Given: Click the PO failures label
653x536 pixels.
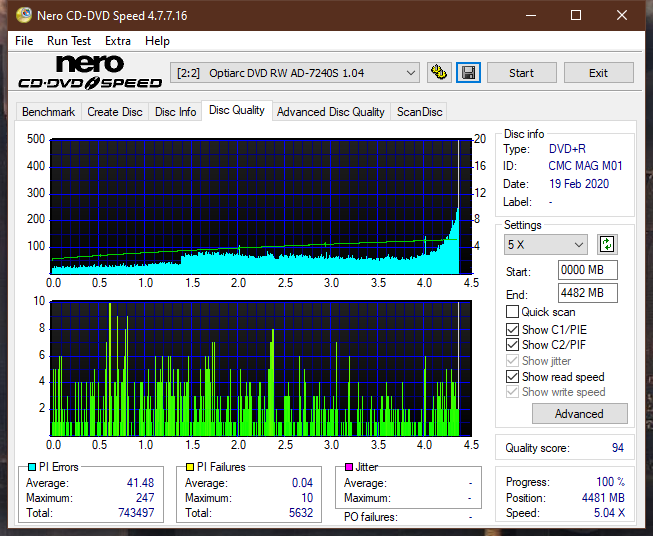Looking at the screenshot, I should [x=371, y=517].
